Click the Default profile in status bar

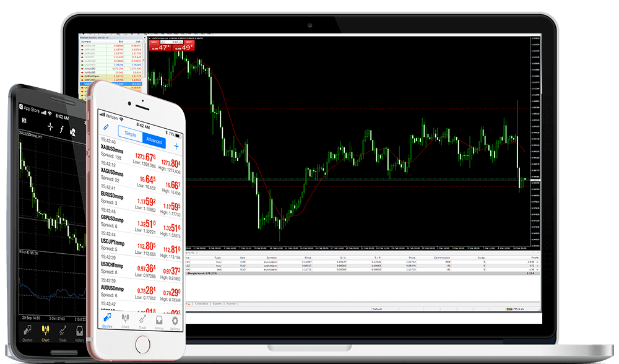(377, 309)
